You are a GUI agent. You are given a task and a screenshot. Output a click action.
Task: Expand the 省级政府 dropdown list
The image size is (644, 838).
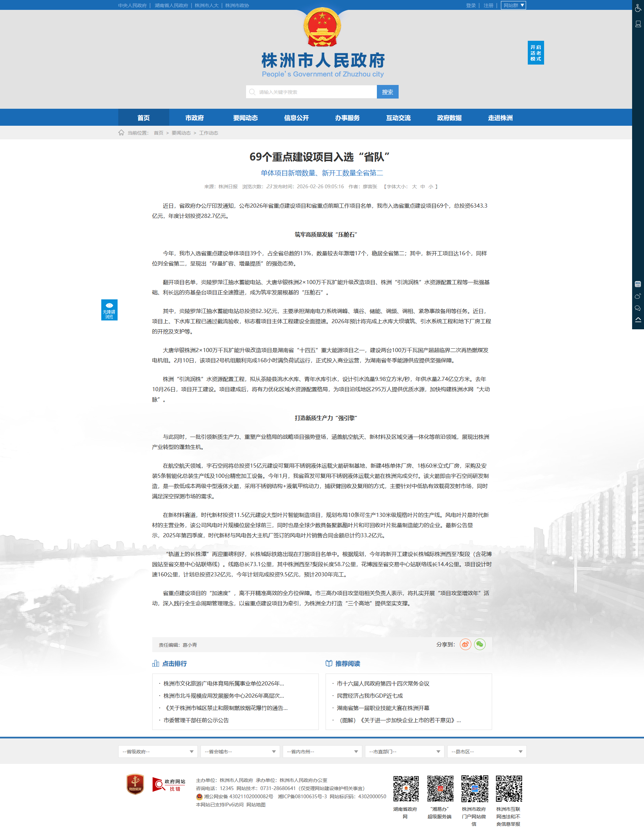click(x=158, y=751)
